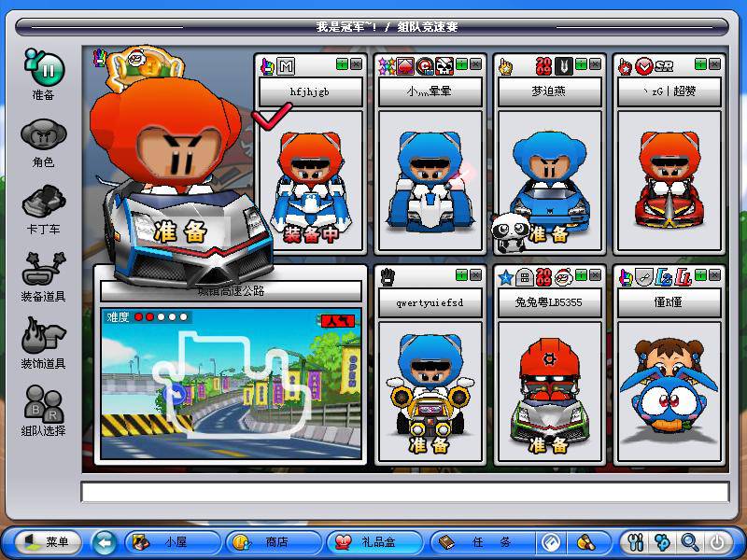The height and width of the screenshot is (560, 747).
Task: Click the green info icon on 小灬晕晕's card
Action: coord(461,64)
